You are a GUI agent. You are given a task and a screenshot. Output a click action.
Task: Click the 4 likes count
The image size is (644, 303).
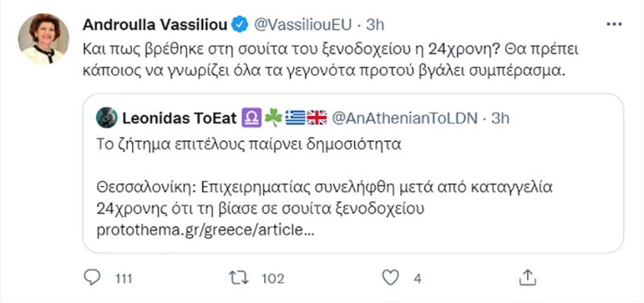click(418, 279)
